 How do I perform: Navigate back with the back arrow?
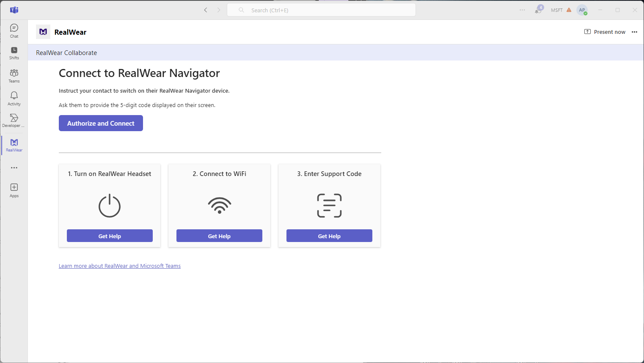pyautogui.click(x=206, y=10)
